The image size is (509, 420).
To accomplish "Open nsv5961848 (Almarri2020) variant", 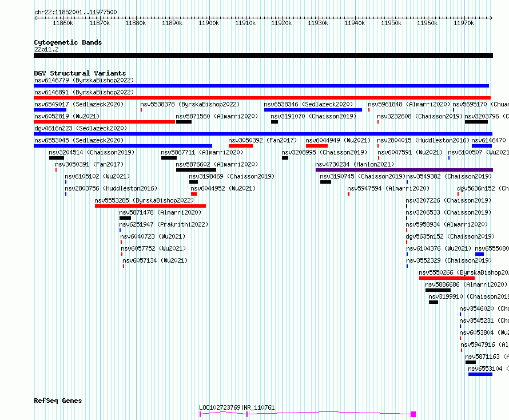I will [x=409, y=104].
